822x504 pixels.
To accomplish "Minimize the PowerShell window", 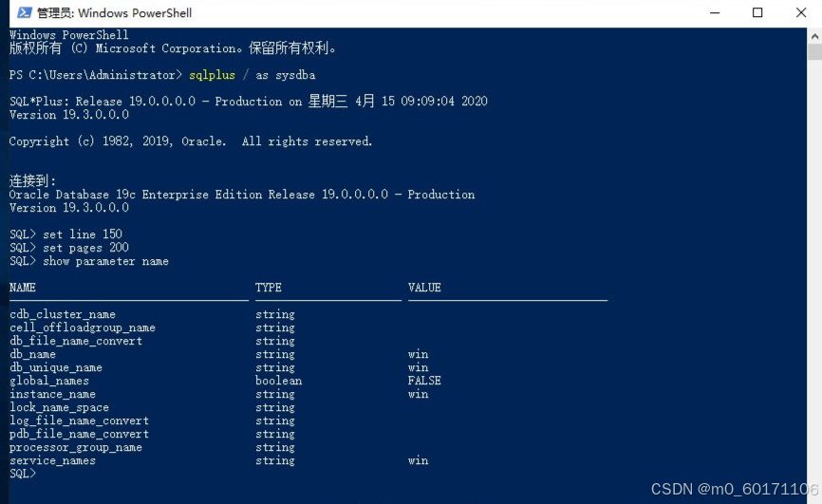I will pos(715,12).
